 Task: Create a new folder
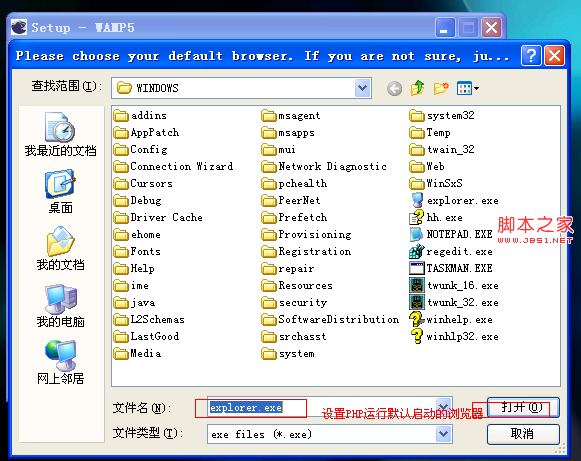coord(441,88)
